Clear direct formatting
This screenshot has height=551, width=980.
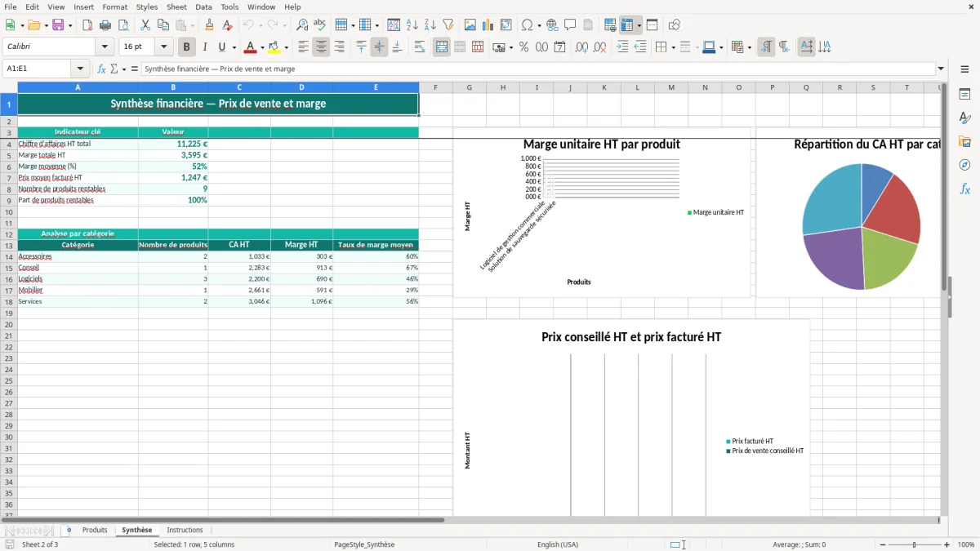tap(227, 25)
